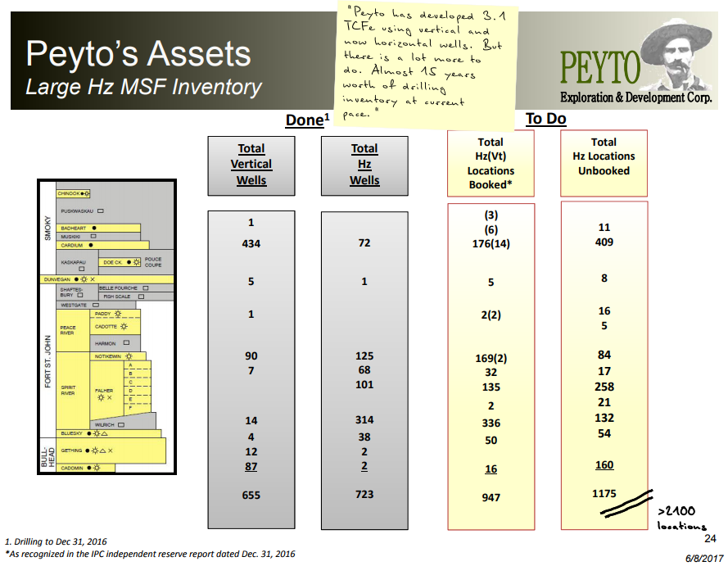Click the IPC independent reserve report footnote
728x566 pixels.
pyautogui.click(x=150, y=554)
